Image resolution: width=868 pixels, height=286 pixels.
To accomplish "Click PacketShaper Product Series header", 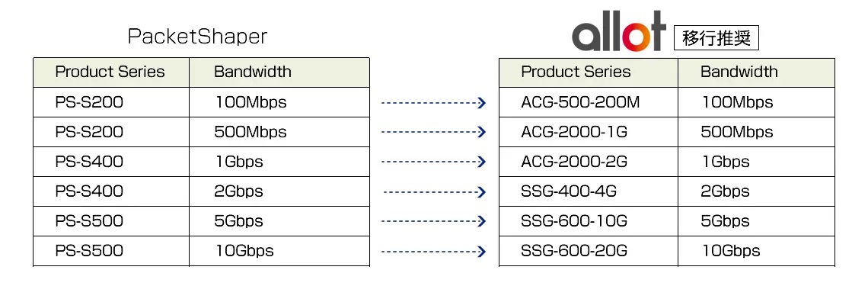I will click(x=111, y=72).
